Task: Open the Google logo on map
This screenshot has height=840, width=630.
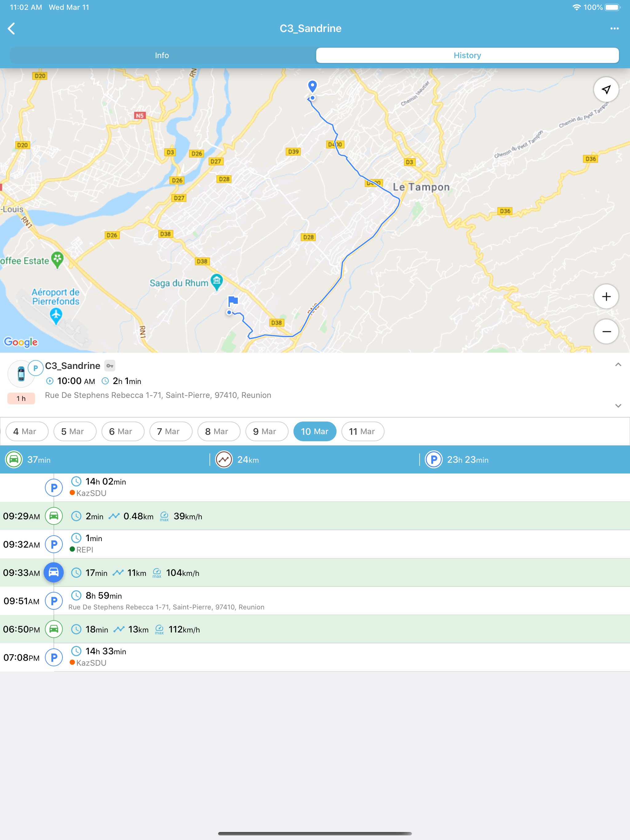Action: click(x=21, y=342)
